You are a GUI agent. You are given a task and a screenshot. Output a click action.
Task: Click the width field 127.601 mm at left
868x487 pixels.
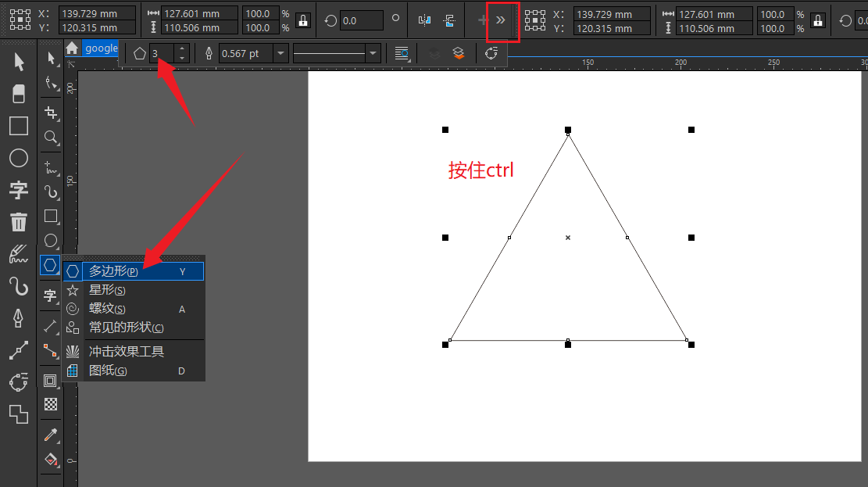pos(200,13)
